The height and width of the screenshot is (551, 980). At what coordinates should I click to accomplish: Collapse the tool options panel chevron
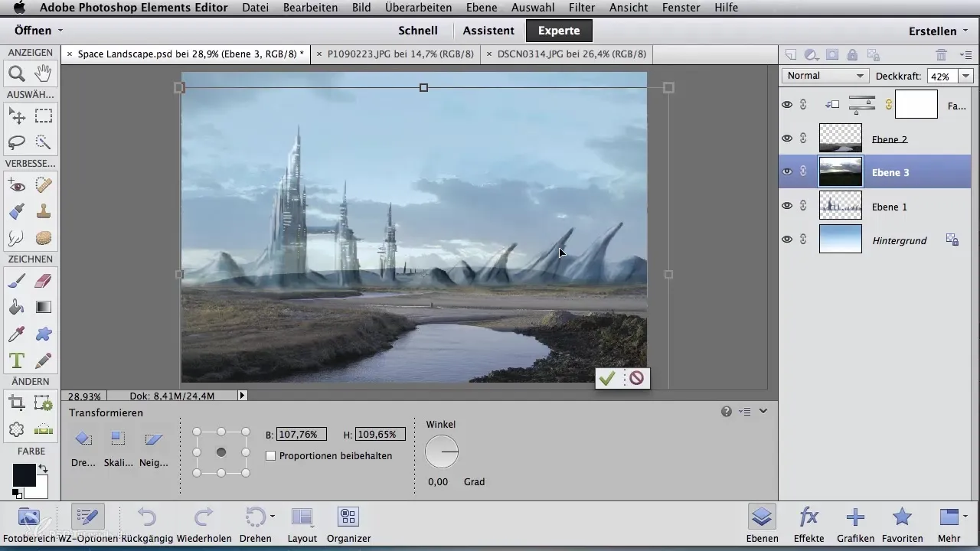click(x=763, y=412)
